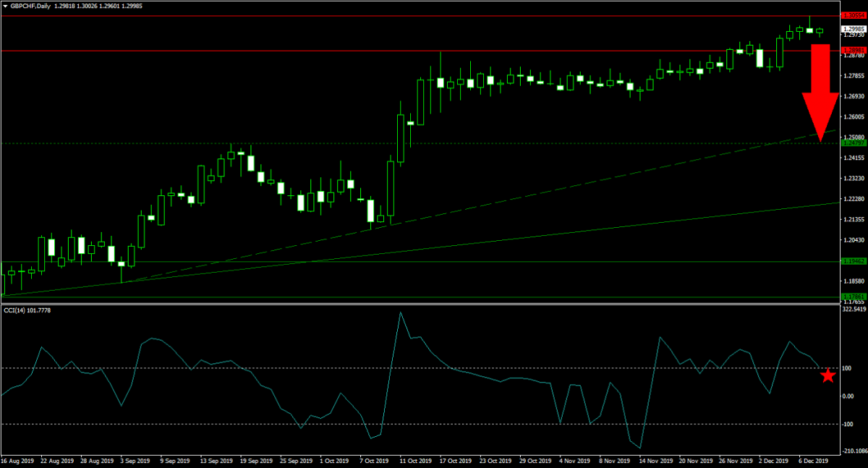
Task: Select the 1.17661 green level label
Action: click(854, 297)
